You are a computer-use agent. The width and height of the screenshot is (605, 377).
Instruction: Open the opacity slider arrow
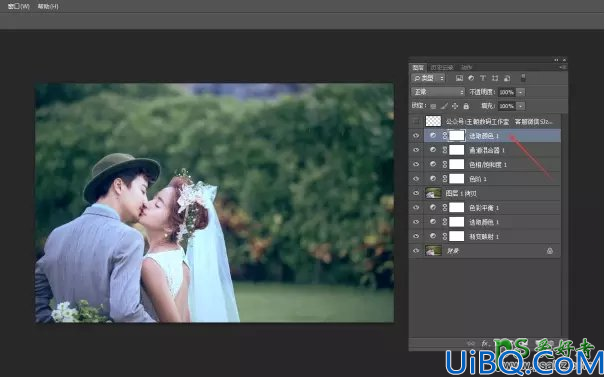pyautogui.click(x=521, y=92)
